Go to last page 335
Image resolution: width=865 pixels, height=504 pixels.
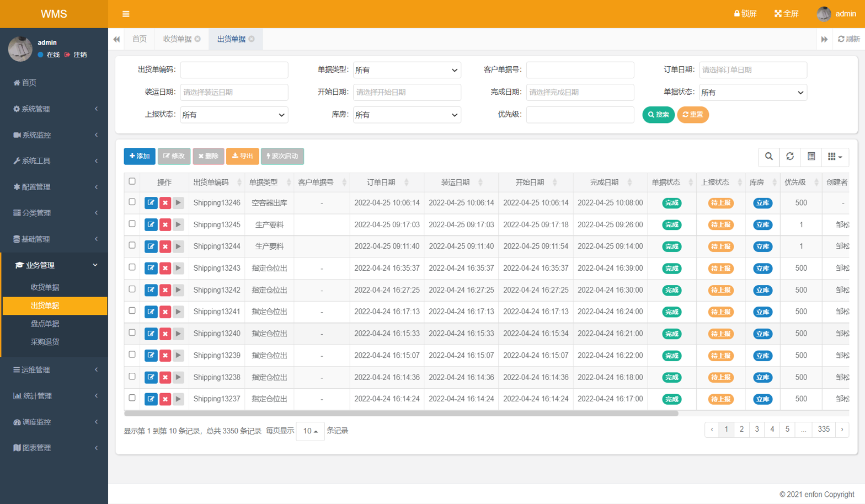(x=824, y=430)
